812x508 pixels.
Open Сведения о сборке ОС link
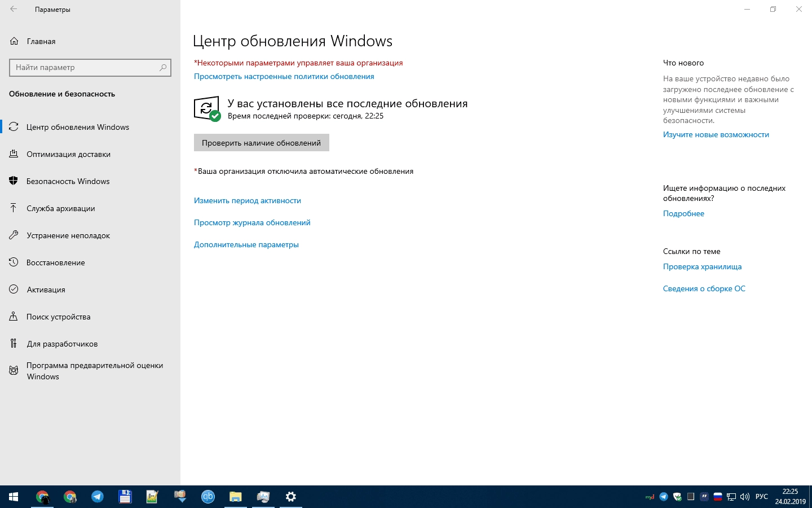[x=704, y=288]
